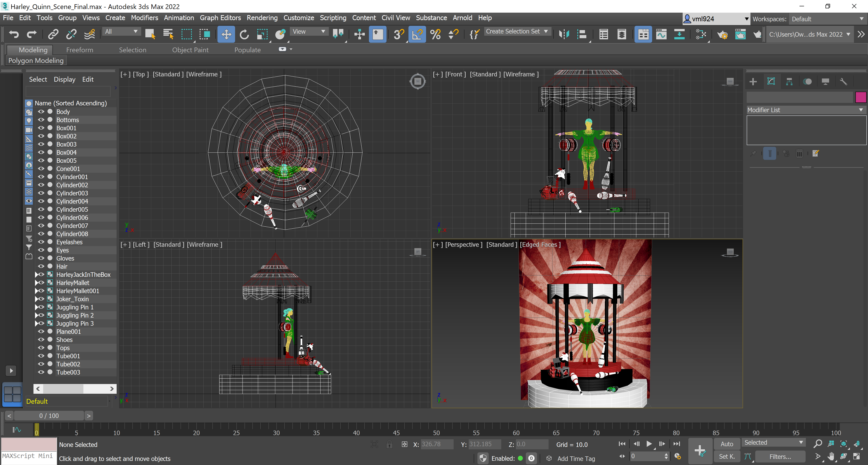Activate the Select and Move tool
This screenshot has width=868, height=465.
226,34
